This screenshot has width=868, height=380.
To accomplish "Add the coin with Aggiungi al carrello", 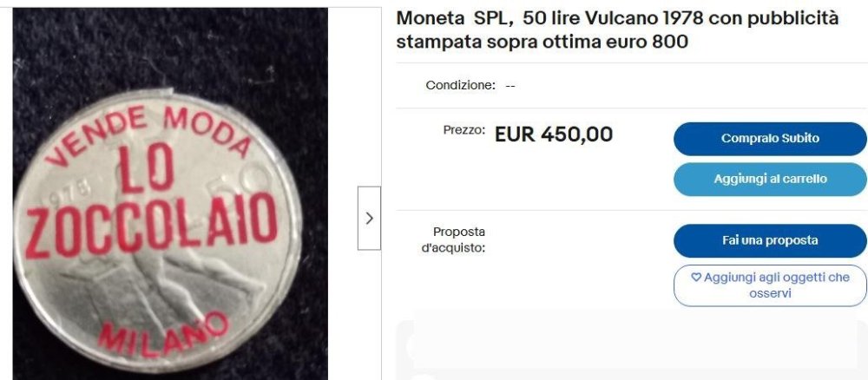I will [770, 180].
